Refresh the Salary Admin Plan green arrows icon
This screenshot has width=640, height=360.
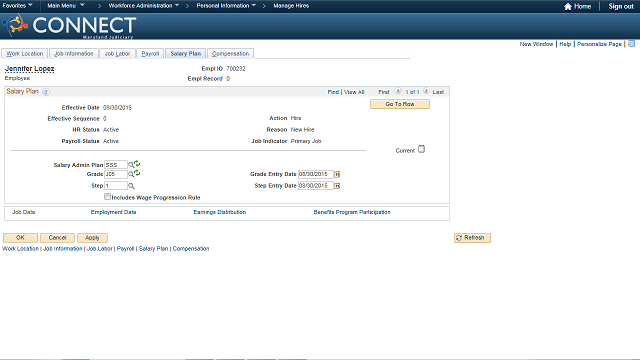pos(137,164)
